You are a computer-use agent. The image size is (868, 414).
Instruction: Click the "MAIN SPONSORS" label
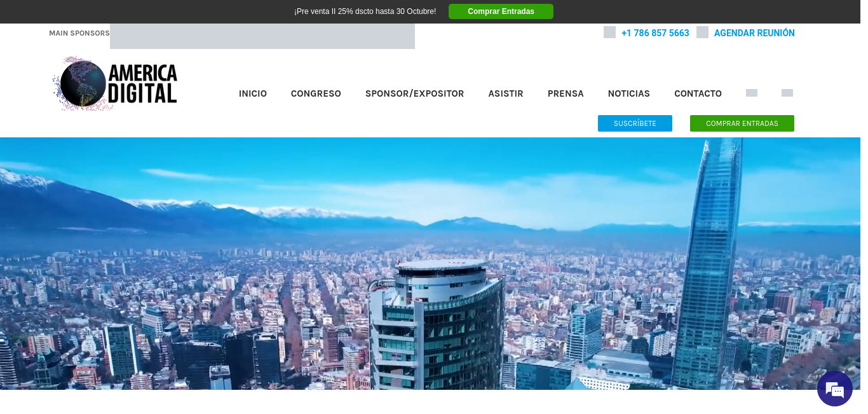79,33
